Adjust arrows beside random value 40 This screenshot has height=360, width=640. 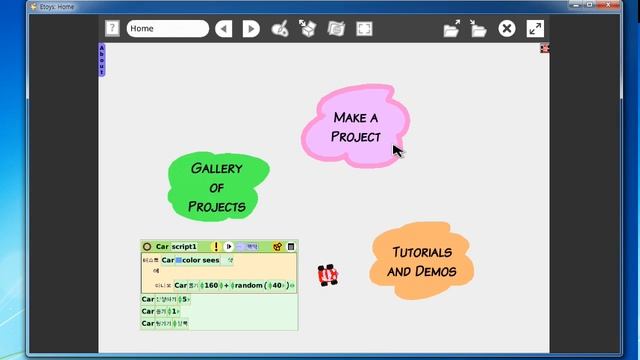tap(269, 285)
